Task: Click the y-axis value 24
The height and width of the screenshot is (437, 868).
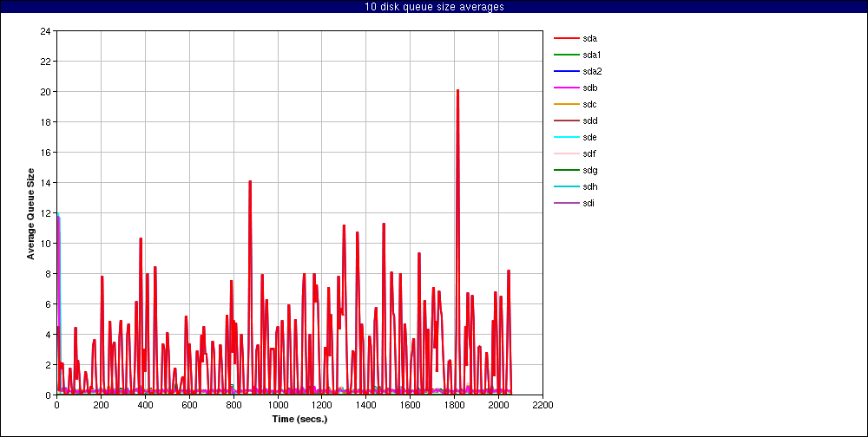Action: coord(45,31)
